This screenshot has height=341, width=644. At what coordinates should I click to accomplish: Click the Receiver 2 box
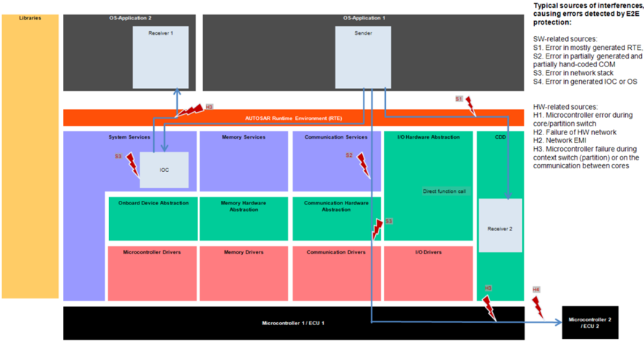[500, 225]
